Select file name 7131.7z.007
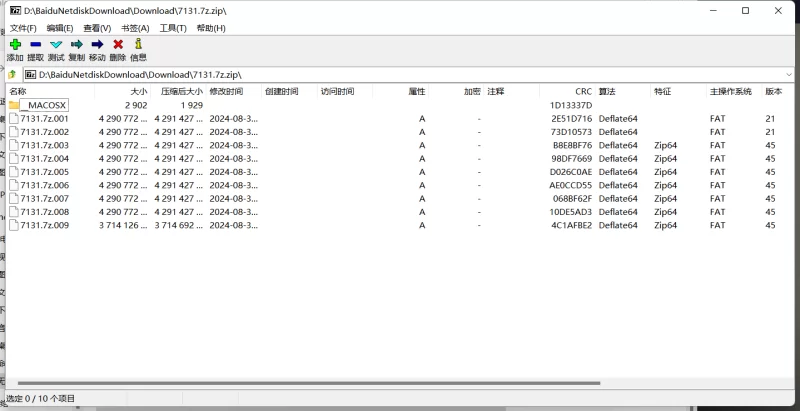This screenshot has height=411, width=800. coord(44,198)
